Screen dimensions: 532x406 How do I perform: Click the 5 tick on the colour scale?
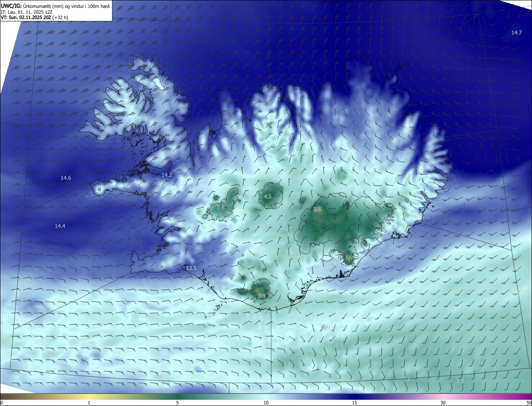click(x=177, y=403)
